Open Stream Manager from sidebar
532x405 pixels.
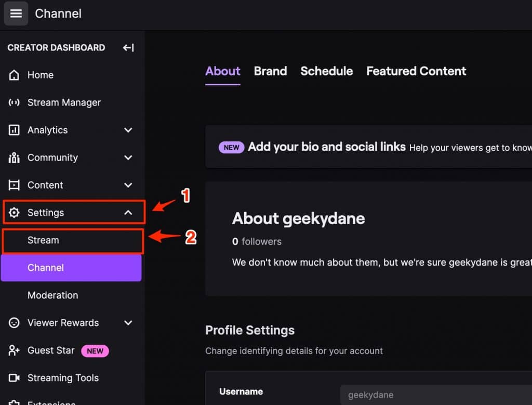click(x=64, y=102)
